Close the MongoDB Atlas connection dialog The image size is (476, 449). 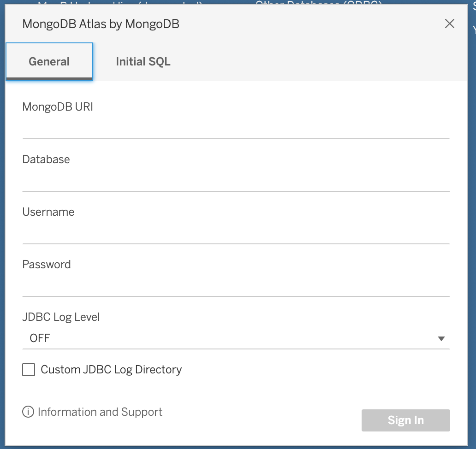(449, 24)
